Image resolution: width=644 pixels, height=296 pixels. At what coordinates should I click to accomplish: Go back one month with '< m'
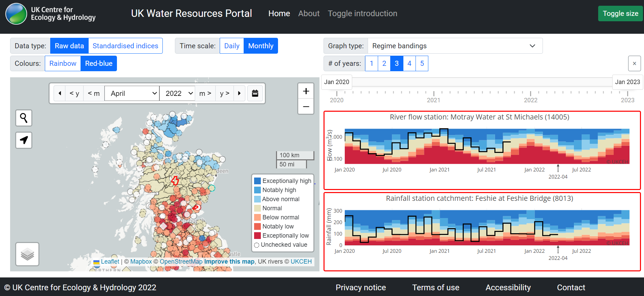pos(94,93)
